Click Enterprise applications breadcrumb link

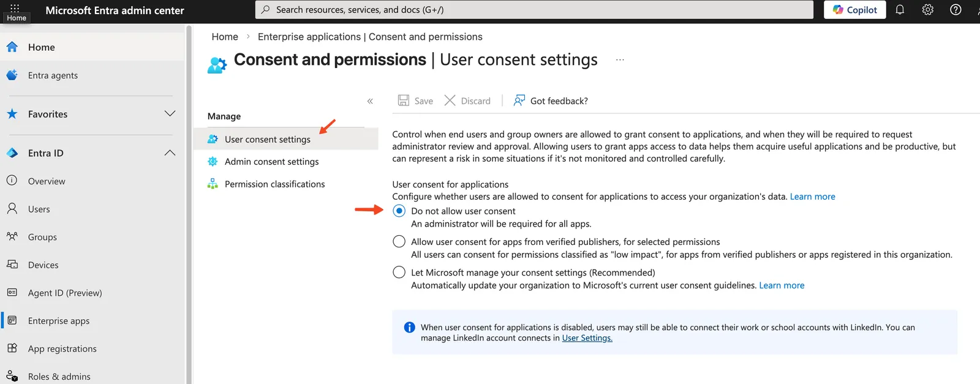click(370, 37)
